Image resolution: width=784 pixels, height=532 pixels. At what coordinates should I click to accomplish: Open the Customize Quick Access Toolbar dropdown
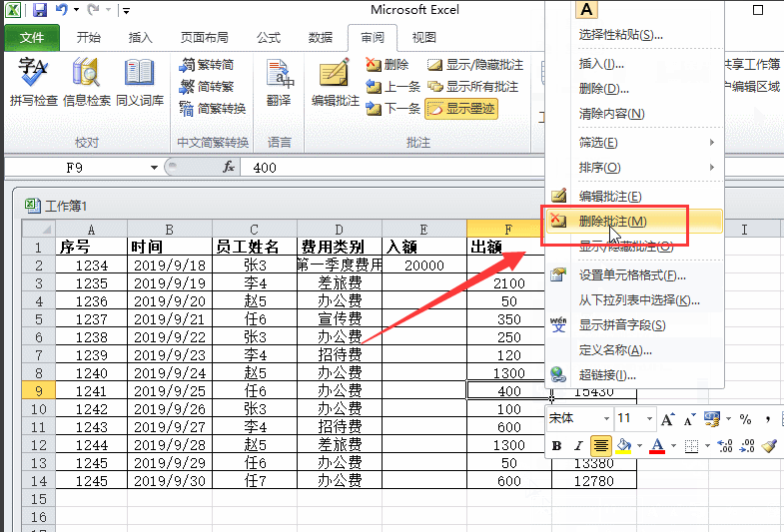[x=126, y=11]
